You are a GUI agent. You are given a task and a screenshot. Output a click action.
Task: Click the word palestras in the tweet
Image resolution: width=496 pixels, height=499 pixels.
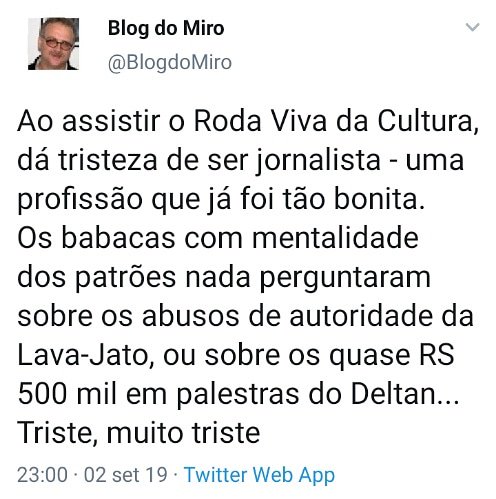(x=237, y=395)
